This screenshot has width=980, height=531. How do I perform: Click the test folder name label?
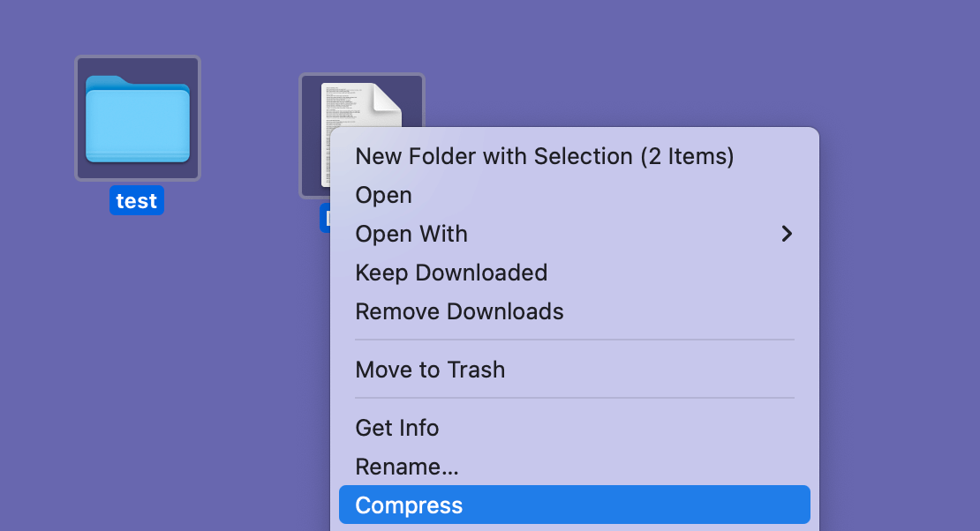pos(137,200)
